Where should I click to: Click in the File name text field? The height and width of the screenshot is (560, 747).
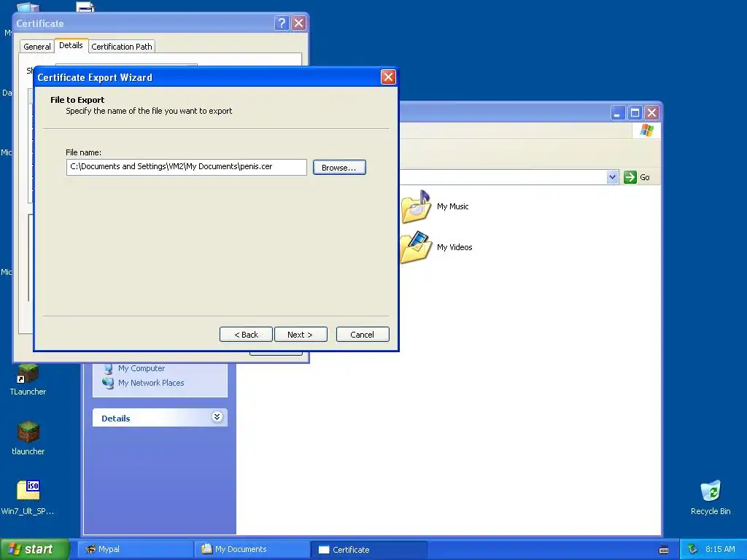[x=186, y=167]
